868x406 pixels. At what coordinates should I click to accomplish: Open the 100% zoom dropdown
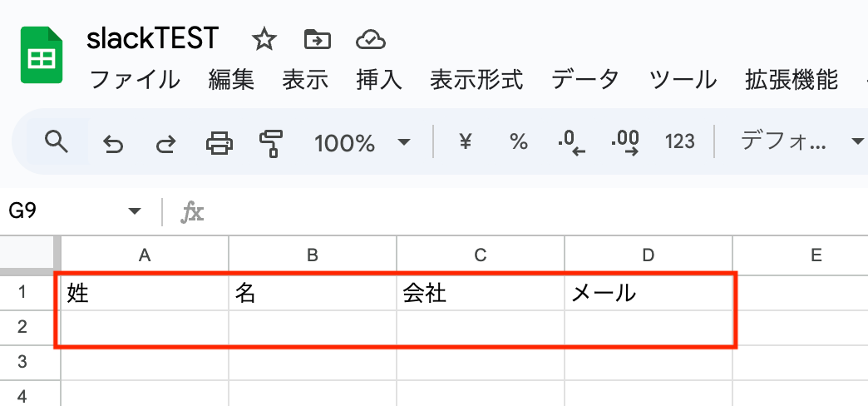tap(362, 143)
